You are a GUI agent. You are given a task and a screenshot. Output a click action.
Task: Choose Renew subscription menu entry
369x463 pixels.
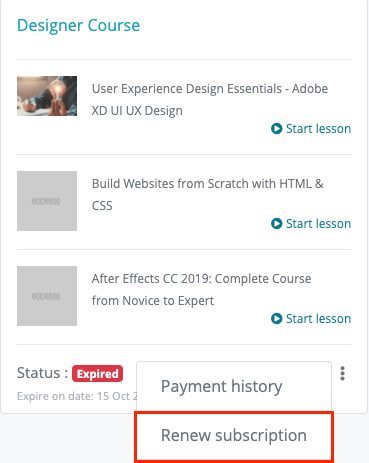coord(234,435)
